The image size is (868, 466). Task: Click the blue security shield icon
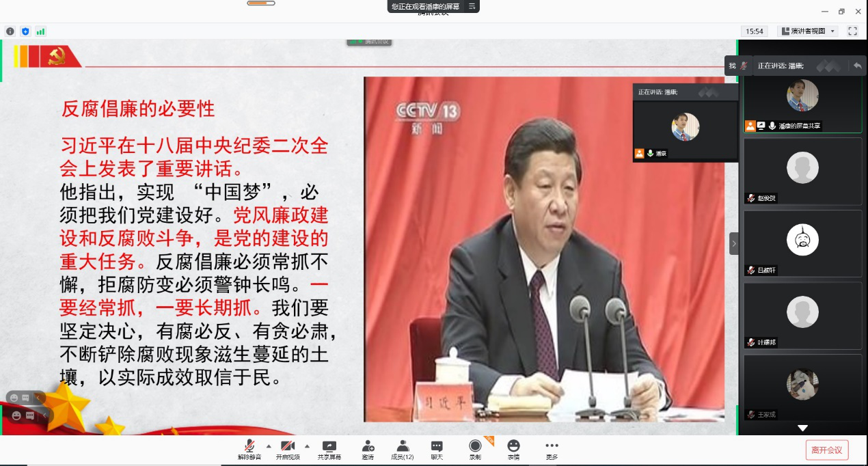(26, 31)
